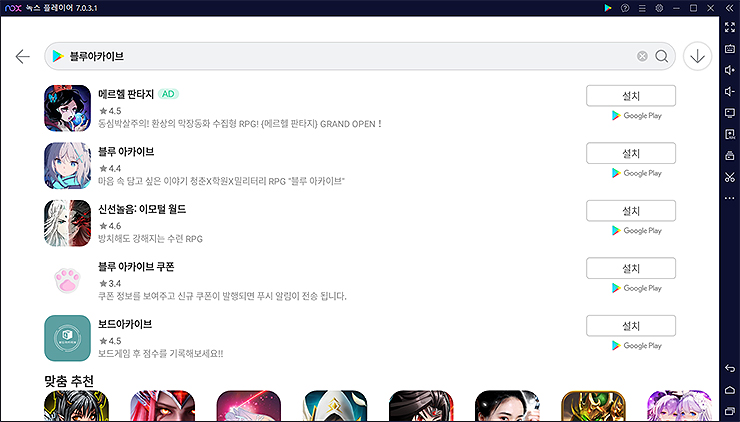Open Google Play link under 블루 아카이브
Image resolution: width=740 pixels, height=422 pixels.
[637, 173]
